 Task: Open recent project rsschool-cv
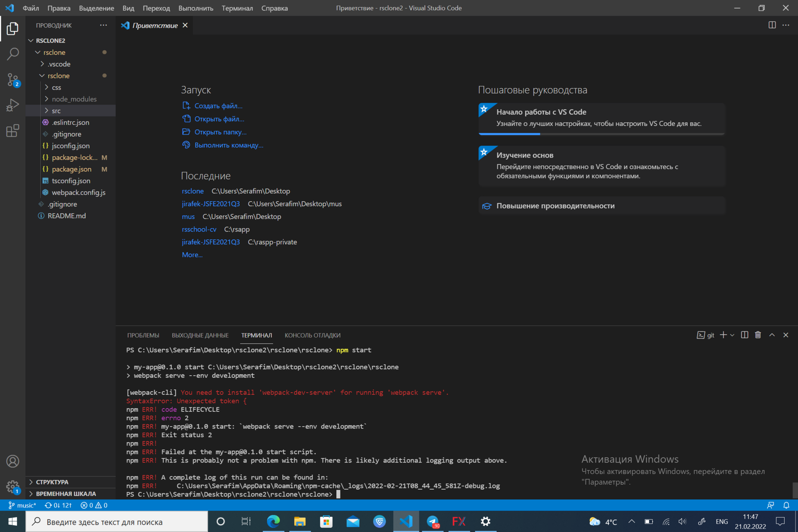click(x=199, y=229)
